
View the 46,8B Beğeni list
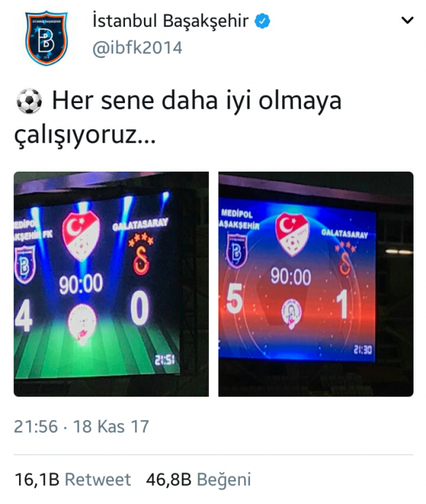click(x=198, y=480)
